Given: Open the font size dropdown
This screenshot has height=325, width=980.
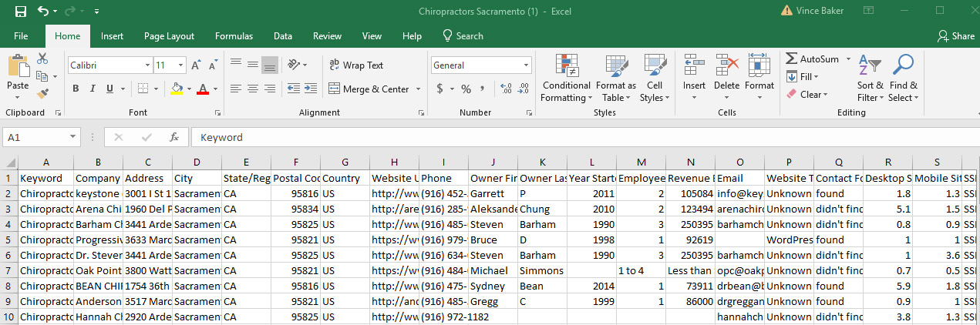Looking at the screenshot, I should (181, 65).
